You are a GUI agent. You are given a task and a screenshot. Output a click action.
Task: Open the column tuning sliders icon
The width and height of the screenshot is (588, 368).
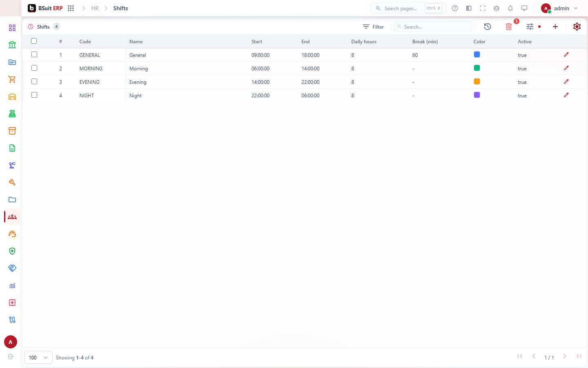coord(530,27)
